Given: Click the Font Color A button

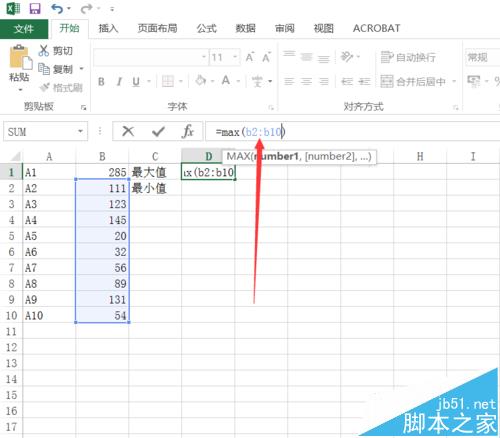Looking at the screenshot, I should coord(226,81).
